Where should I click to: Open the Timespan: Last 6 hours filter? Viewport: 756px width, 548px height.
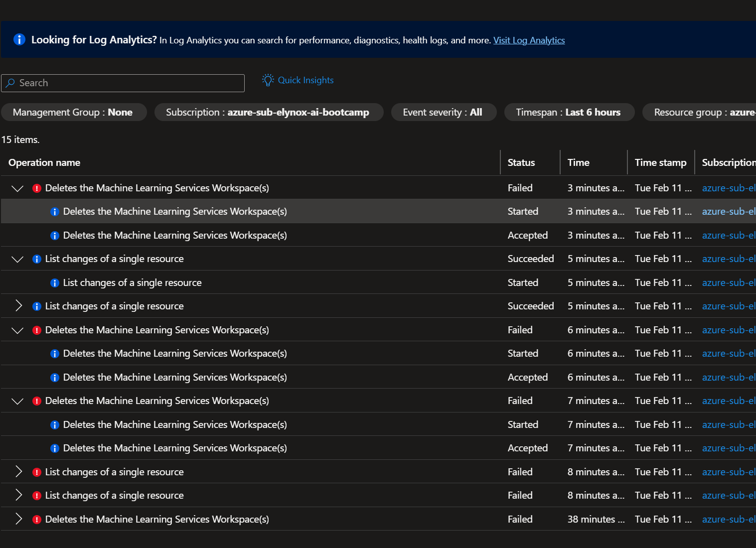[x=569, y=112]
